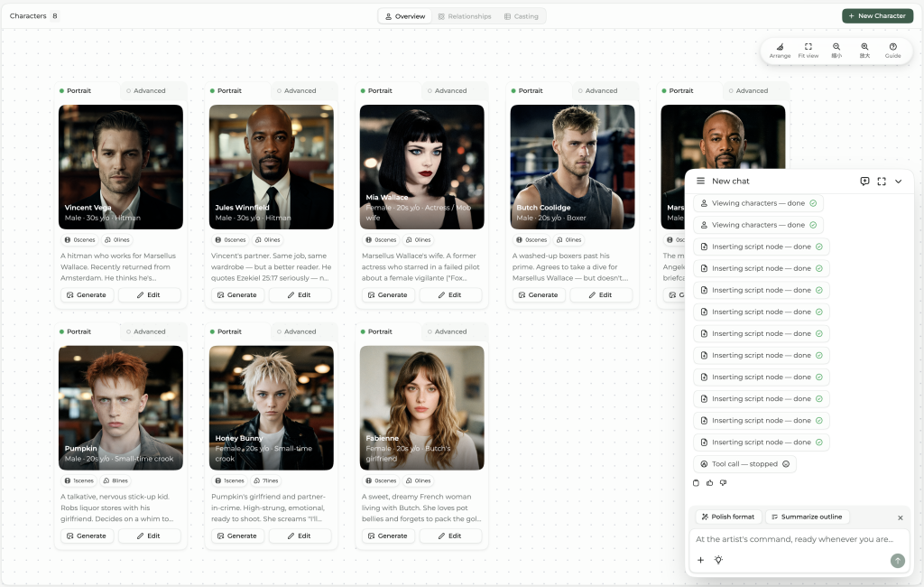Image resolution: width=924 pixels, height=587 pixels.
Task: Select Advanced tab on Jules Winnfield card
Action: pyautogui.click(x=304, y=91)
